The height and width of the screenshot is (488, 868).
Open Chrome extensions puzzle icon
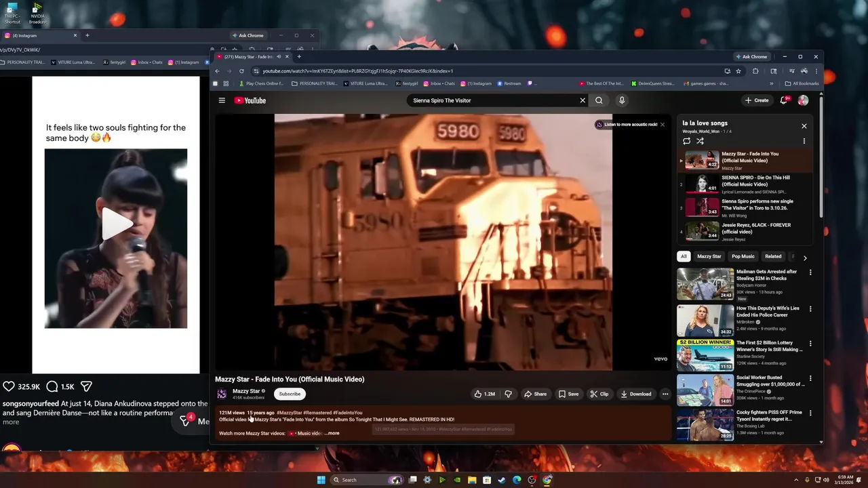(755, 70)
